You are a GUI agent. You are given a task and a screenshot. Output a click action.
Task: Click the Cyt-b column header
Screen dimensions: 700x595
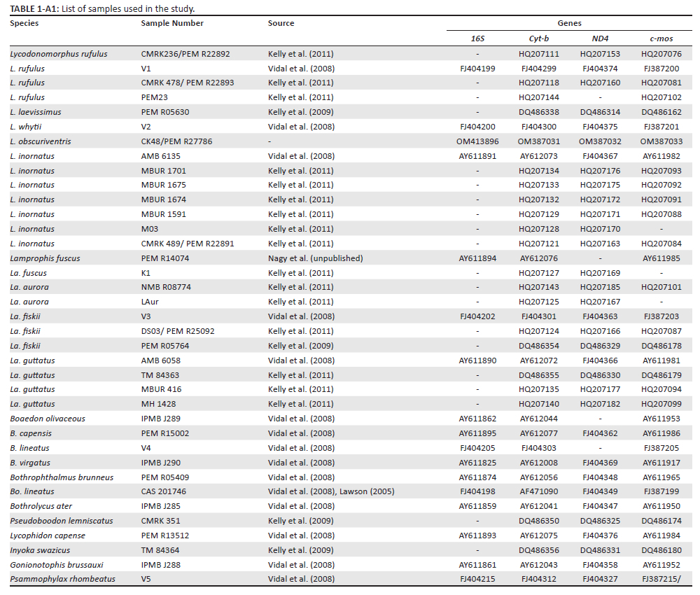(x=539, y=38)
